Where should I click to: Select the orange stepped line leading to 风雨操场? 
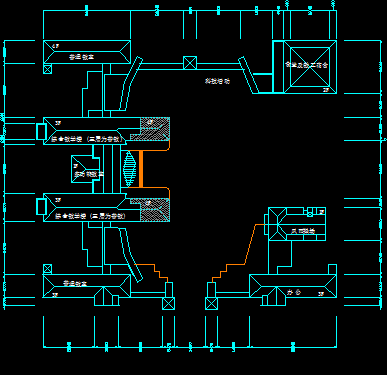238,253
